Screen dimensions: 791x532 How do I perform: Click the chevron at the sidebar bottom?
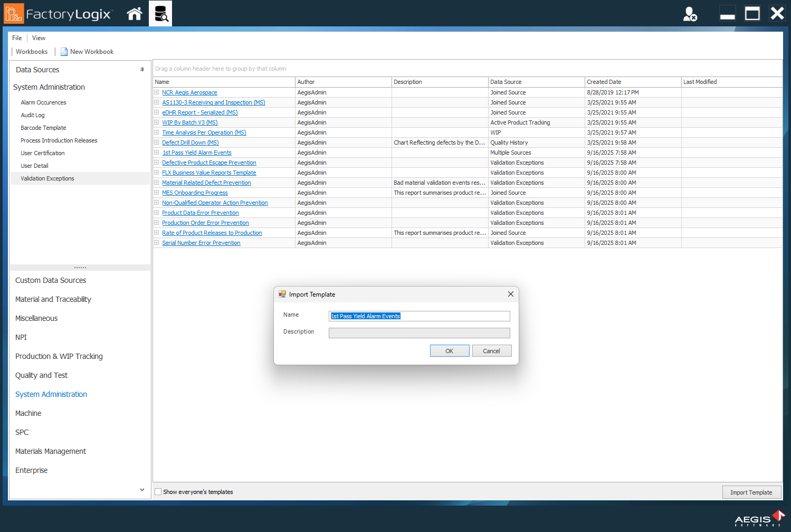coord(141,489)
